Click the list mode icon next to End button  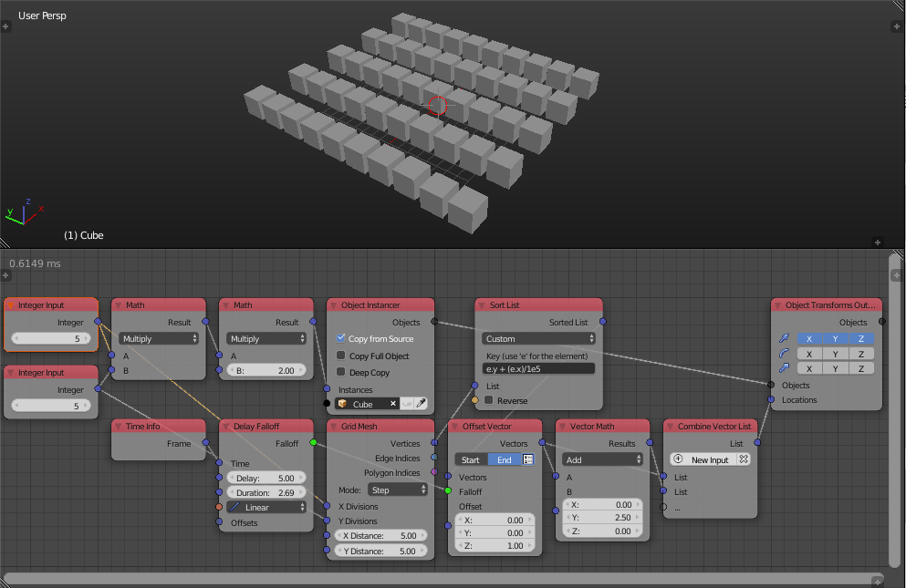pyautogui.click(x=527, y=459)
